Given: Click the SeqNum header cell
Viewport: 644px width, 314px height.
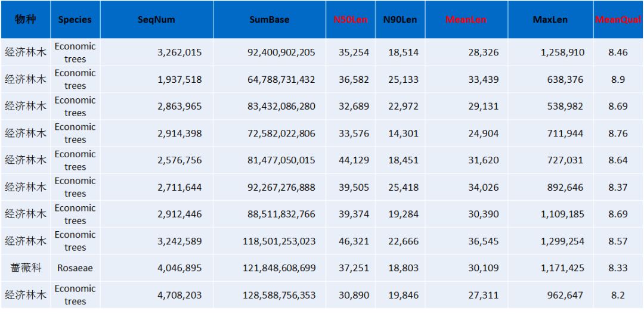Looking at the screenshot, I should coord(156,20).
